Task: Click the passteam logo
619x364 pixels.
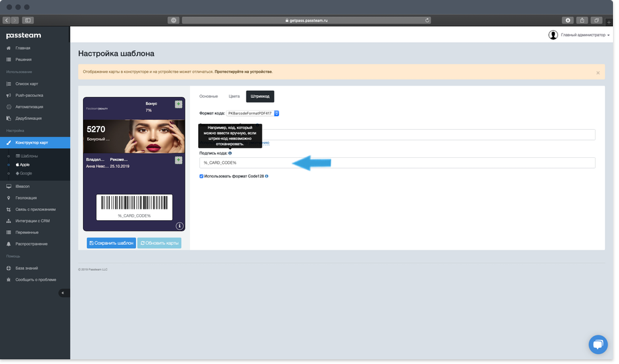Action: (23, 35)
